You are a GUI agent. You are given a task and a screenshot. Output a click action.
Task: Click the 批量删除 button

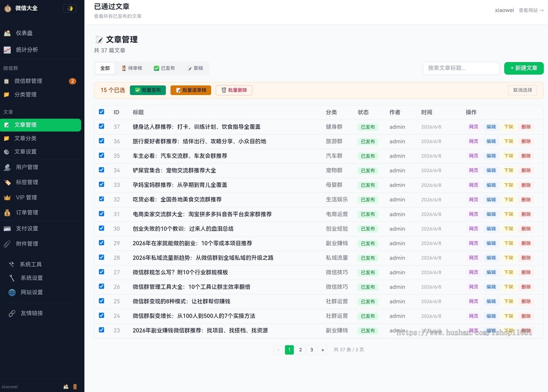coord(234,90)
